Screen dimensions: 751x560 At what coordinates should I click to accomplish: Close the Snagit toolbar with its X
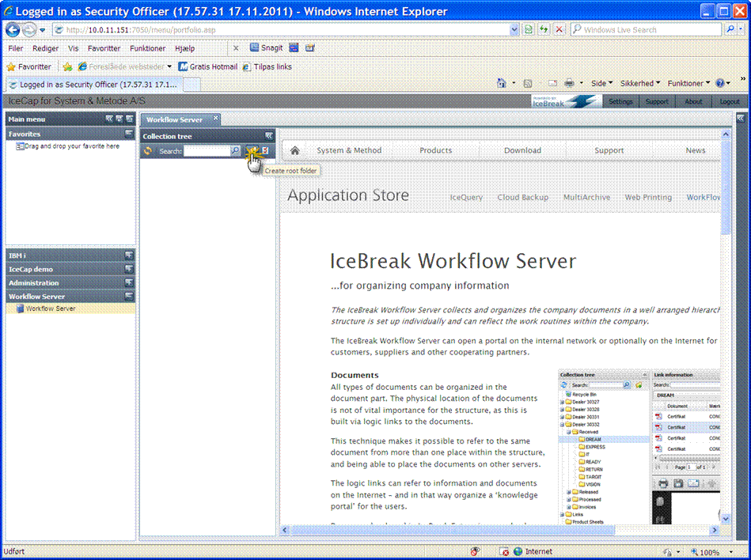236,48
